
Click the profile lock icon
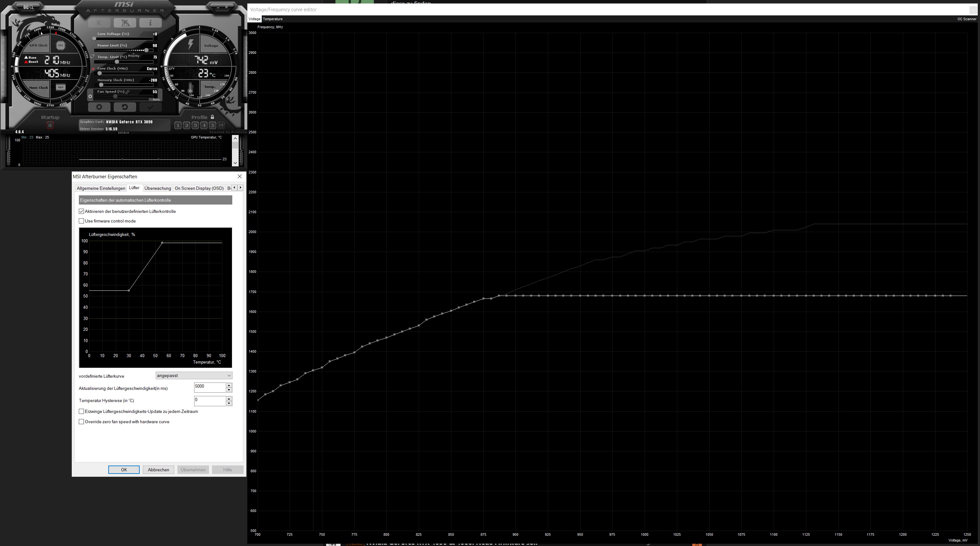(x=212, y=117)
